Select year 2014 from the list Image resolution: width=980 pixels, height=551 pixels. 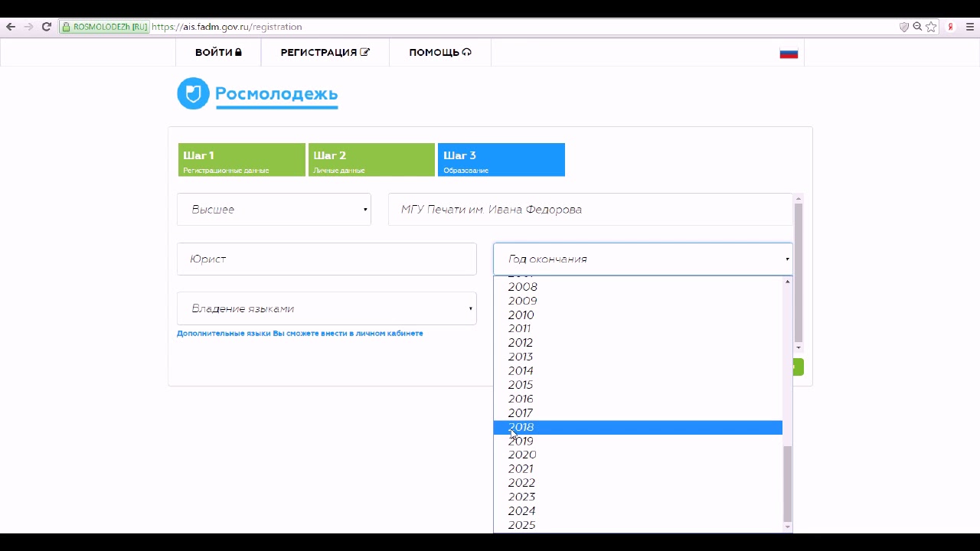click(x=638, y=371)
